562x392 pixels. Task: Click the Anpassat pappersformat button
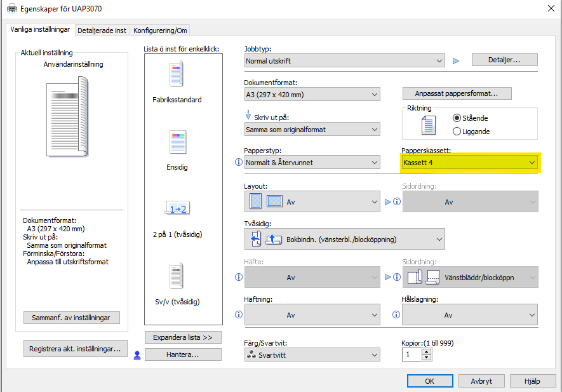(457, 93)
